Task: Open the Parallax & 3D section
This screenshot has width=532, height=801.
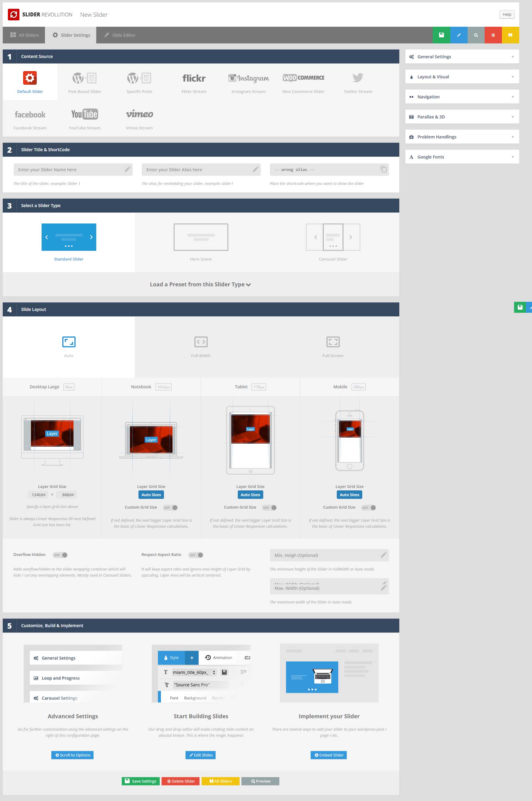Action: pyautogui.click(x=462, y=117)
